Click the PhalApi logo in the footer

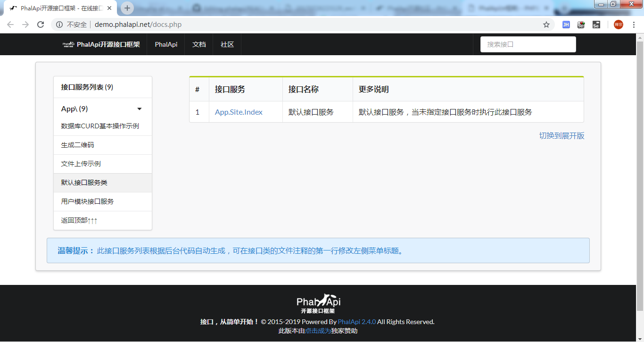coord(318,304)
